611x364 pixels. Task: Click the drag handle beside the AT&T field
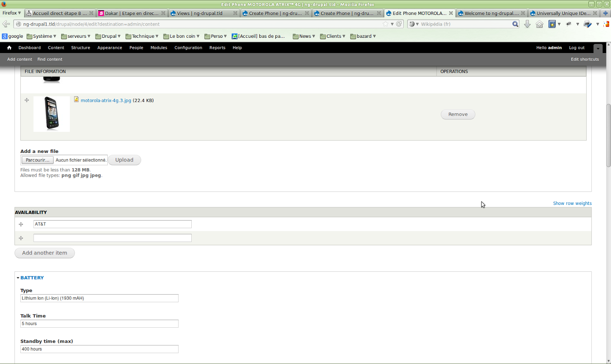(21, 224)
